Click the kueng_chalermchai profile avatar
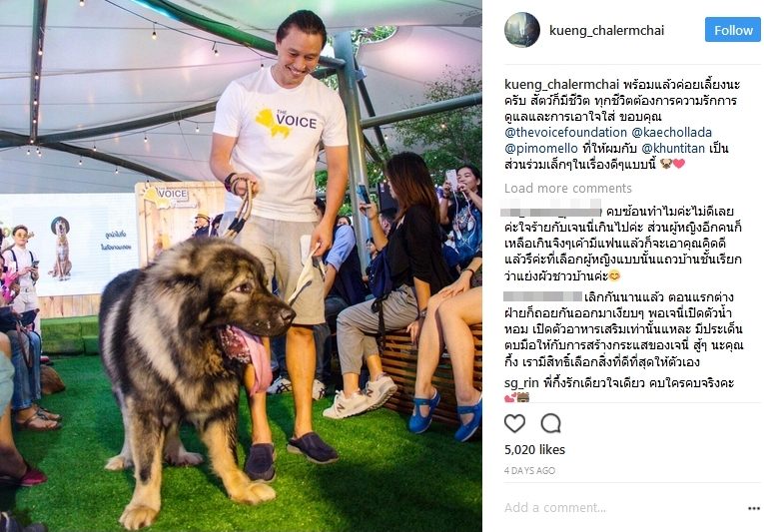The image size is (764, 532). (x=522, y=30)
